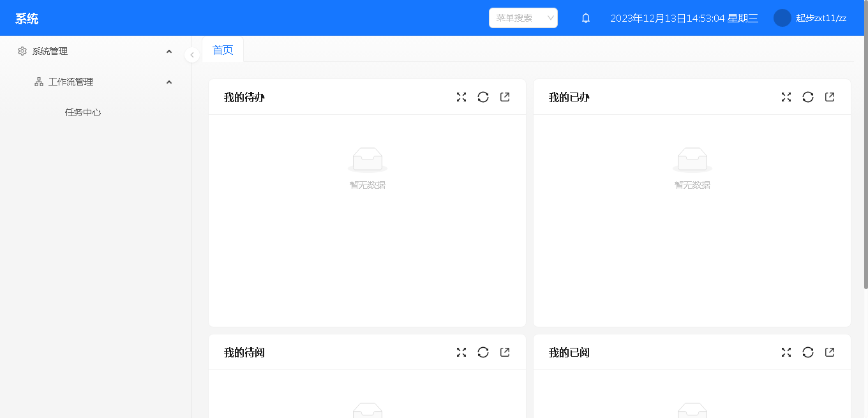
Task: Refresh the 我的待办 card
Action: coord(483,97)
